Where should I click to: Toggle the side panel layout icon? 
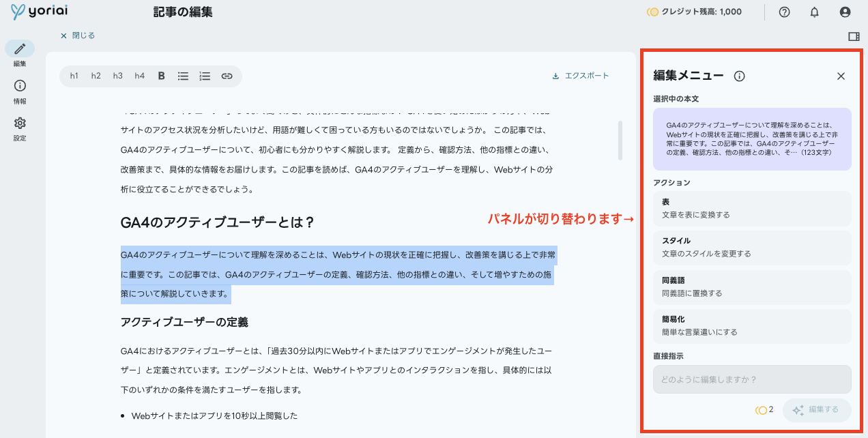coord(854,36)
